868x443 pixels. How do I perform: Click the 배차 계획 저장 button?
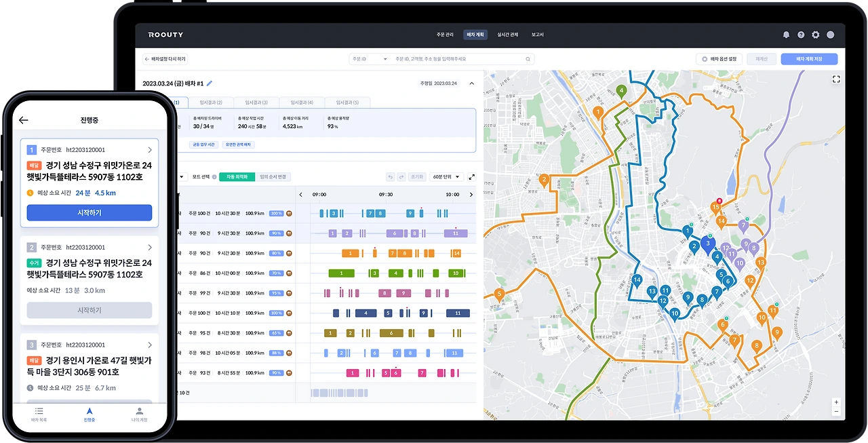tap(809, 59)
